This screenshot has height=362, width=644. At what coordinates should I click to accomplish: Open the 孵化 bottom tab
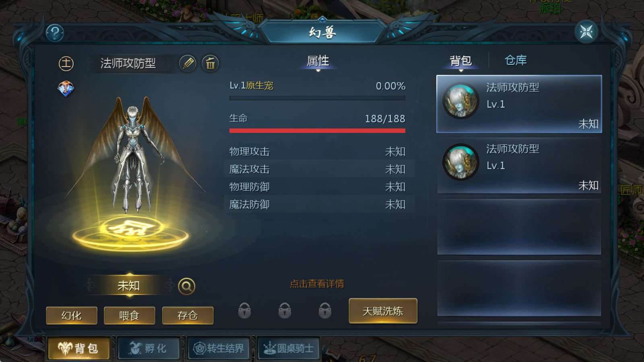coord(149,348)
